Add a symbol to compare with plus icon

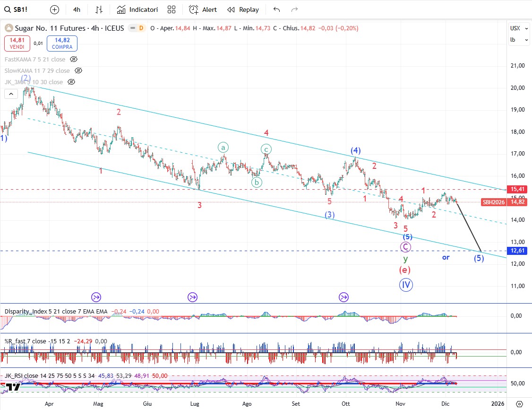(54, 10)
